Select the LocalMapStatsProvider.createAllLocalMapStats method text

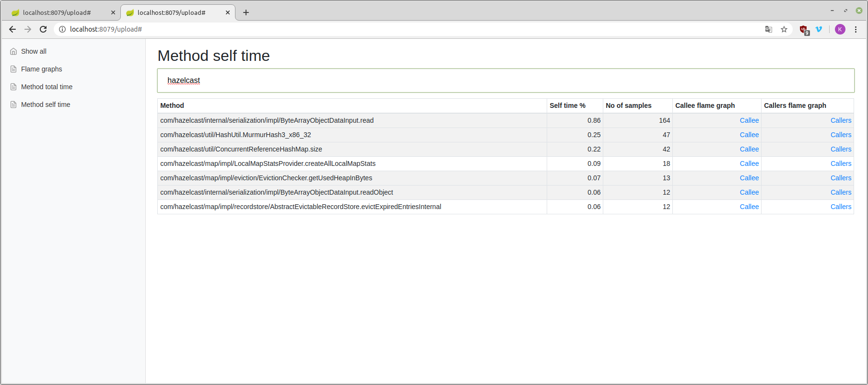[268, 163]
